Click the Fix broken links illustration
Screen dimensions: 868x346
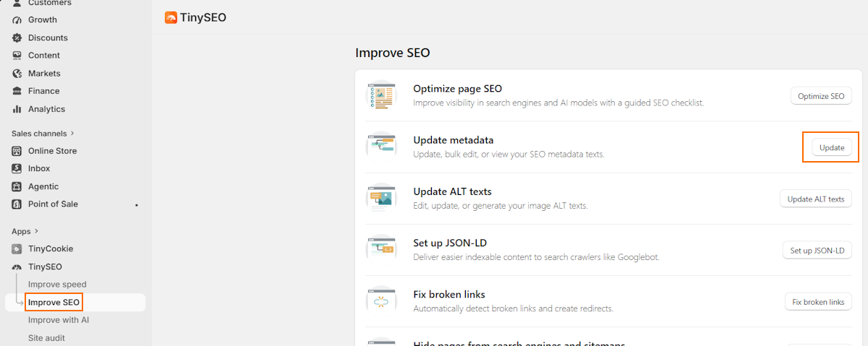[381, 301]
